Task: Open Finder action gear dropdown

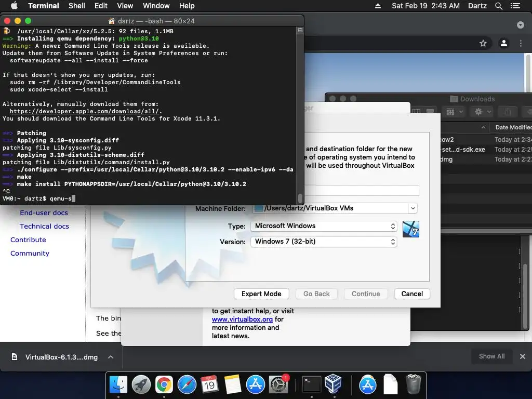Action: click(483, 112)
